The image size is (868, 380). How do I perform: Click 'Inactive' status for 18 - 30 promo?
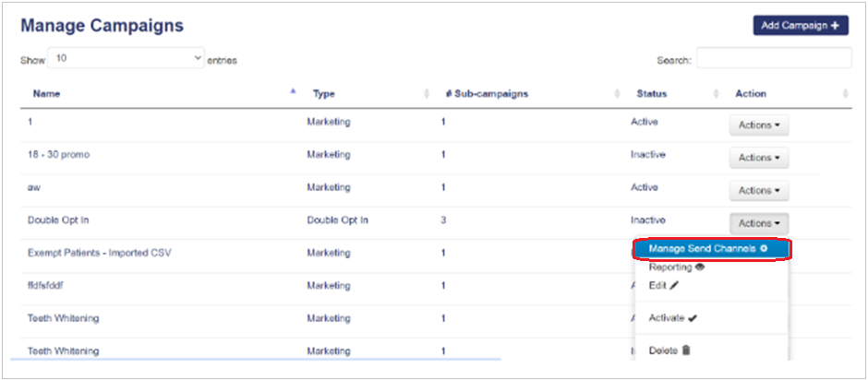click(x=647, y=154)
